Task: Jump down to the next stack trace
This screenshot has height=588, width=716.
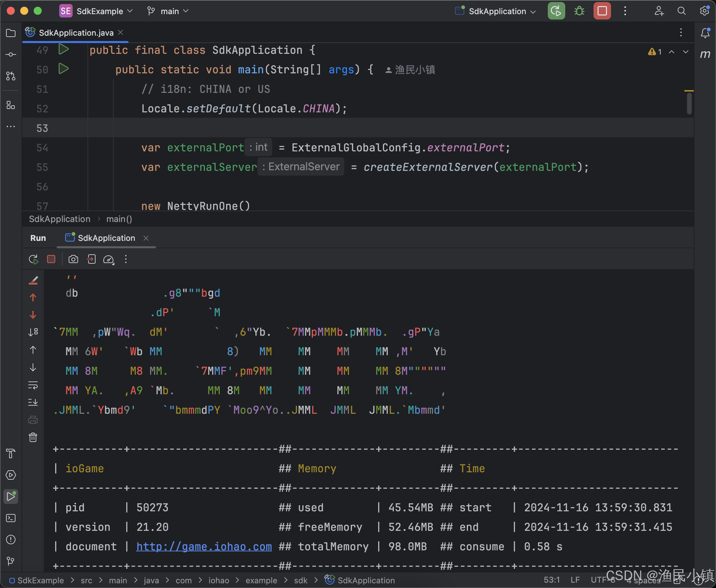Action: pos(33,315)
